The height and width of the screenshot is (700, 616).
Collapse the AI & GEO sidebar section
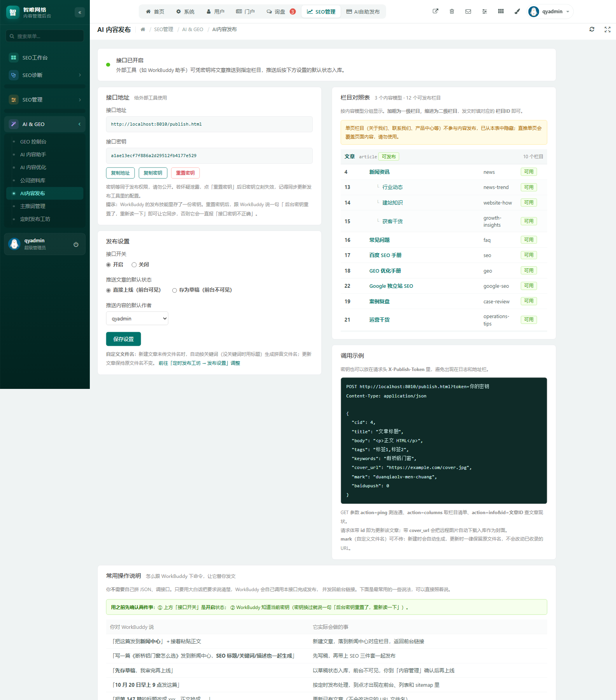click(45, 124)
